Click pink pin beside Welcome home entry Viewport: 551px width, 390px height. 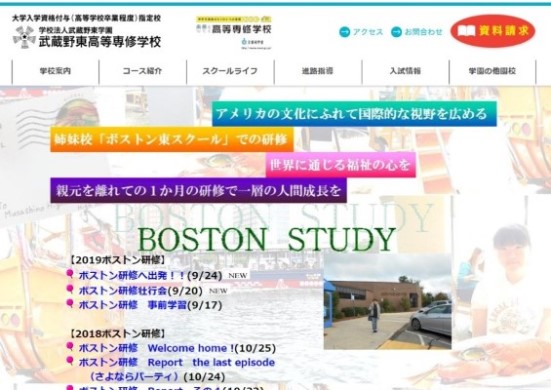coord(70,347)
